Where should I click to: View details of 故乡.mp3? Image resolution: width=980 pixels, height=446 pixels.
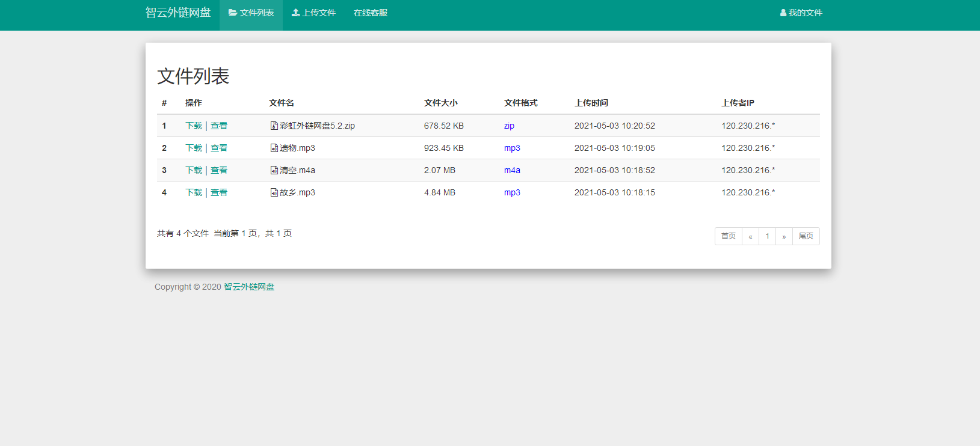point(219,192)
